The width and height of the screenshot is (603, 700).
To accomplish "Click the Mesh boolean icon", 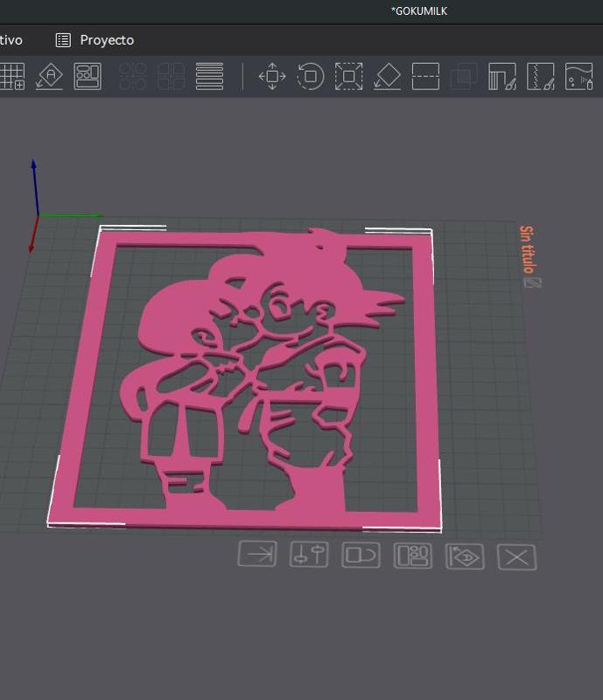I will point(464,76).
